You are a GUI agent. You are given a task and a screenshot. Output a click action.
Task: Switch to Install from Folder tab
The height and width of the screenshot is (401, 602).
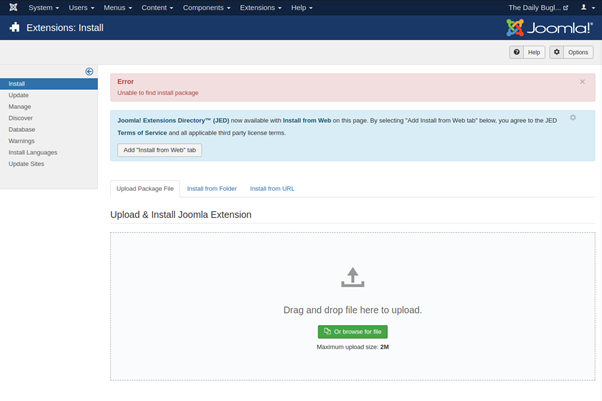tap(212, 189)
